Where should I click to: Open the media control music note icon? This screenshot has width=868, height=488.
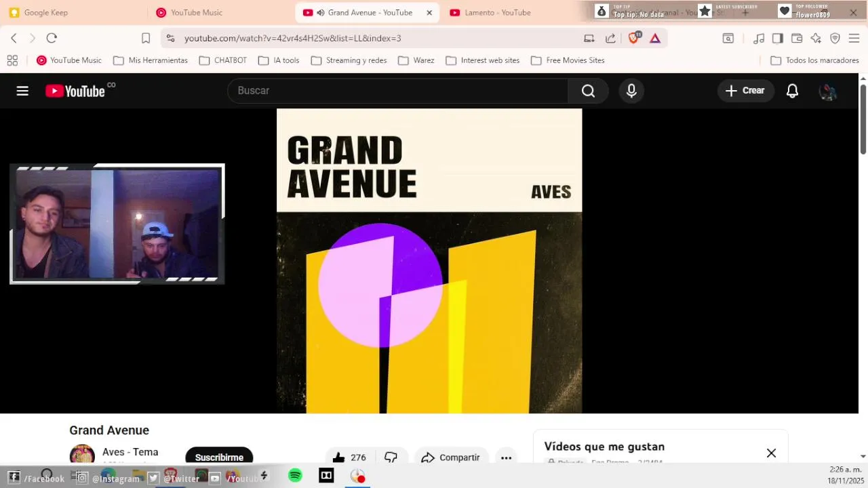pos(759,38)
